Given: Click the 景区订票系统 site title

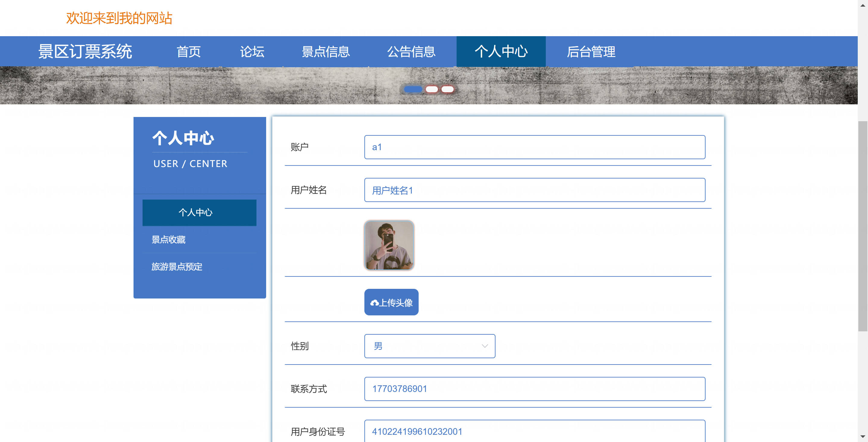Looking at the screenshot, I should point(85,52).
